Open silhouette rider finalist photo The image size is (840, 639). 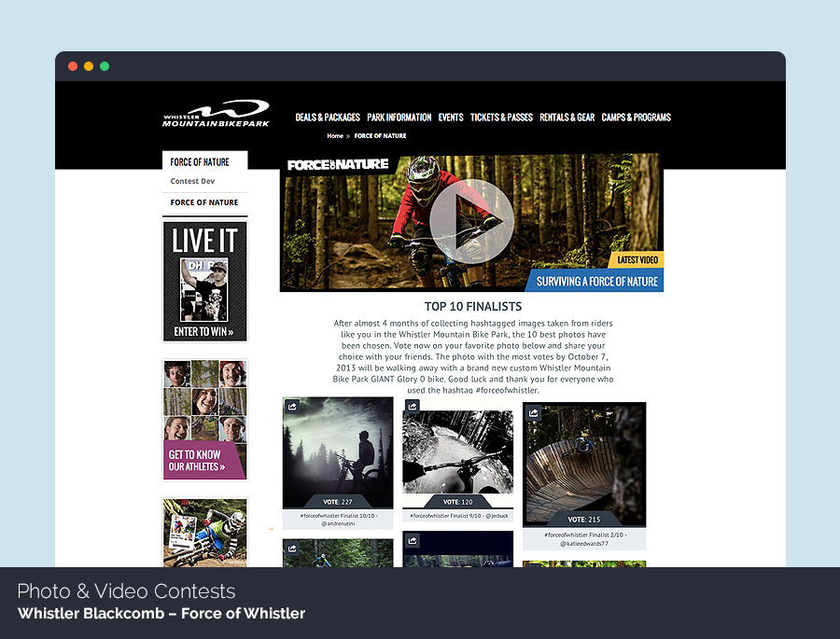[338, 452]
